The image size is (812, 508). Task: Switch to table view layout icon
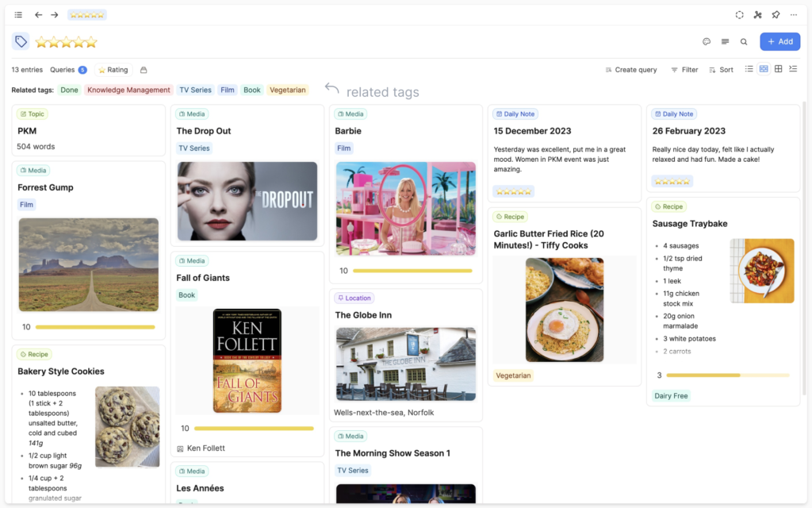point(778,69)
